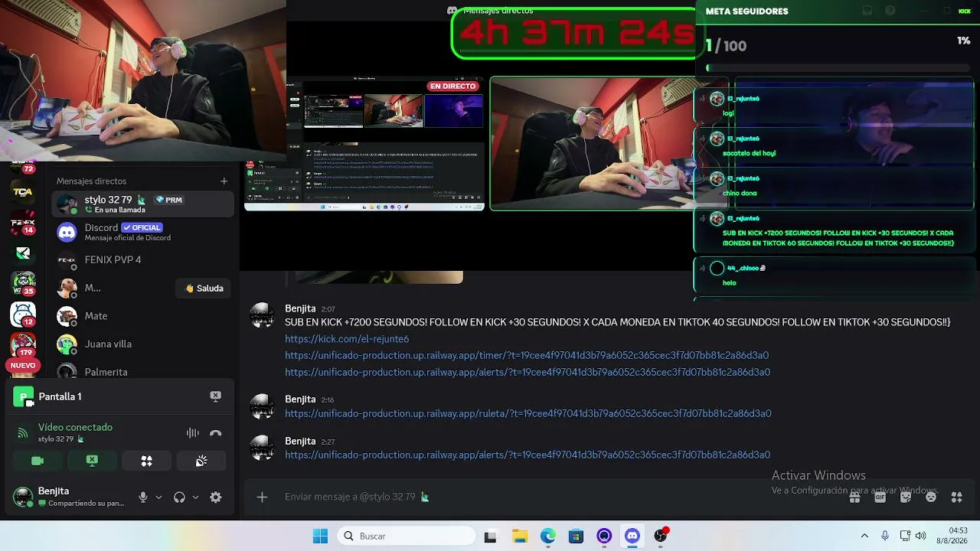Open the server with the 35 badge

click(x=23, y=283)
